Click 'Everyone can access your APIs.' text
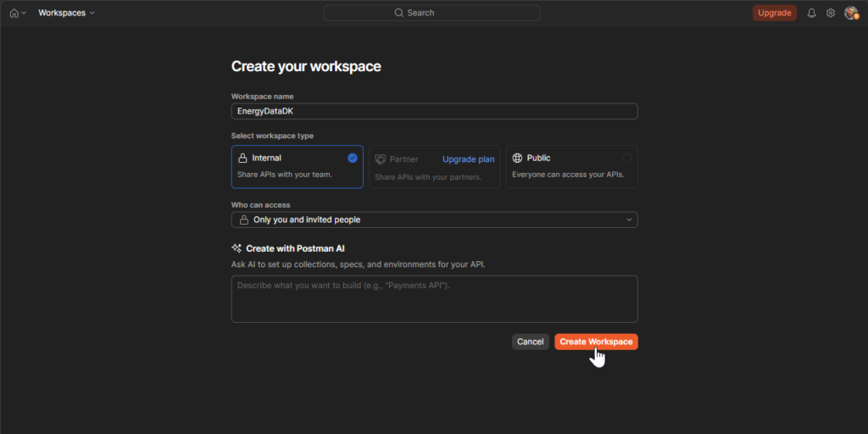The height and width of the screenshot is (434, 868). [x=568, y=175]
